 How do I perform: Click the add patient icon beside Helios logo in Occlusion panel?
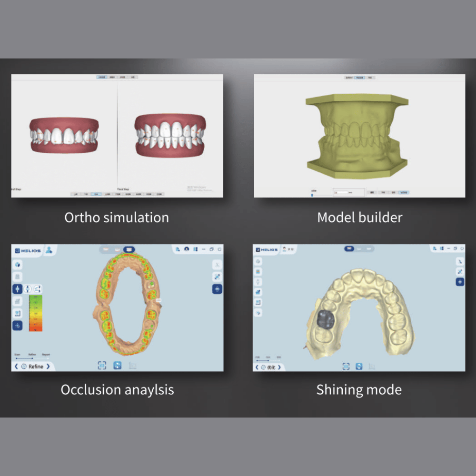click(49, 250)
